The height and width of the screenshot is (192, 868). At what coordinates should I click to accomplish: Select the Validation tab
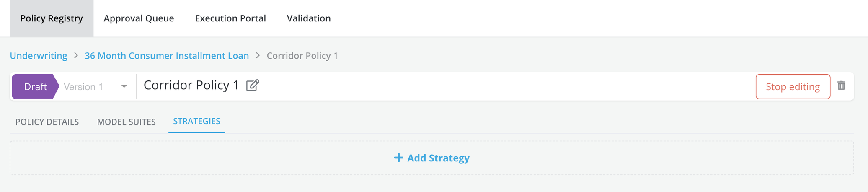(309, 18)
